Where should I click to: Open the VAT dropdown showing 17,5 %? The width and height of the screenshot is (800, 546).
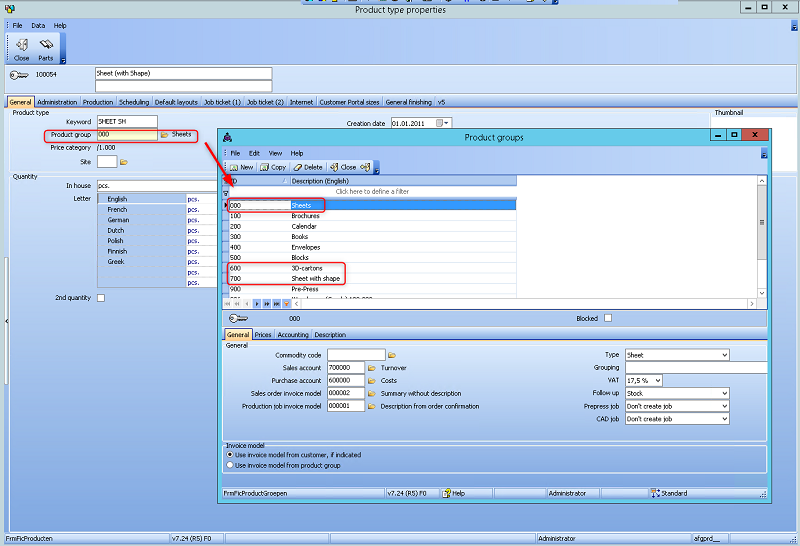coord(658,381)
